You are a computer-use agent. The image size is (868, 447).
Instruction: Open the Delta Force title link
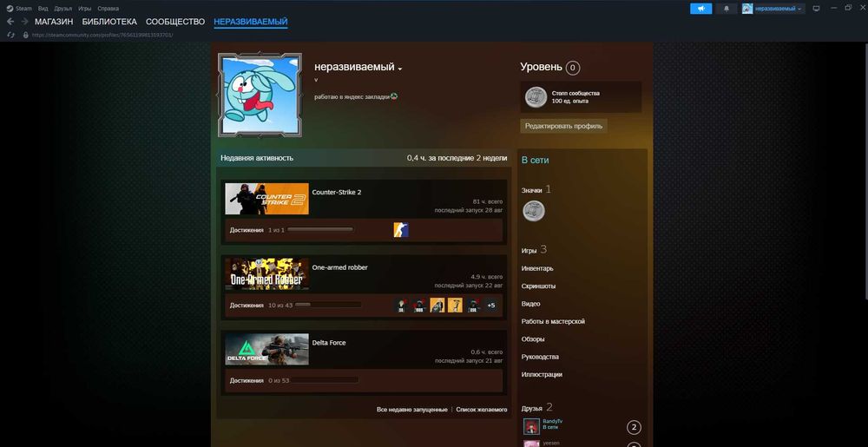(329, 343)
